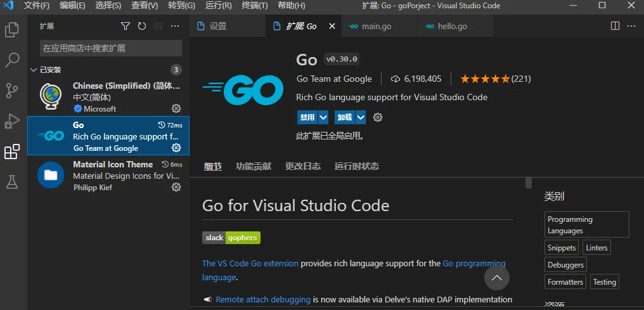Open the Testing flask icon view
The height and width of the screenshot is (310, 644).
tap(11, 181)
